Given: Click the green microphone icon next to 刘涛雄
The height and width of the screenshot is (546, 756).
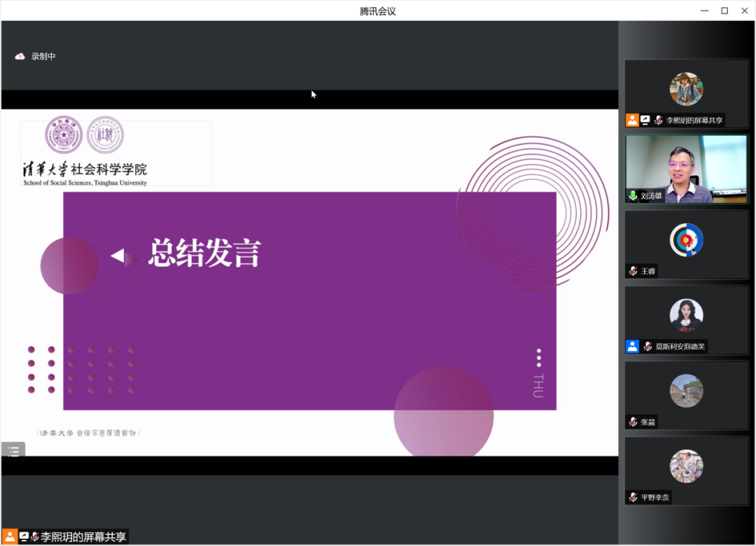Looking at the screenshot, I should coord(633,196).
